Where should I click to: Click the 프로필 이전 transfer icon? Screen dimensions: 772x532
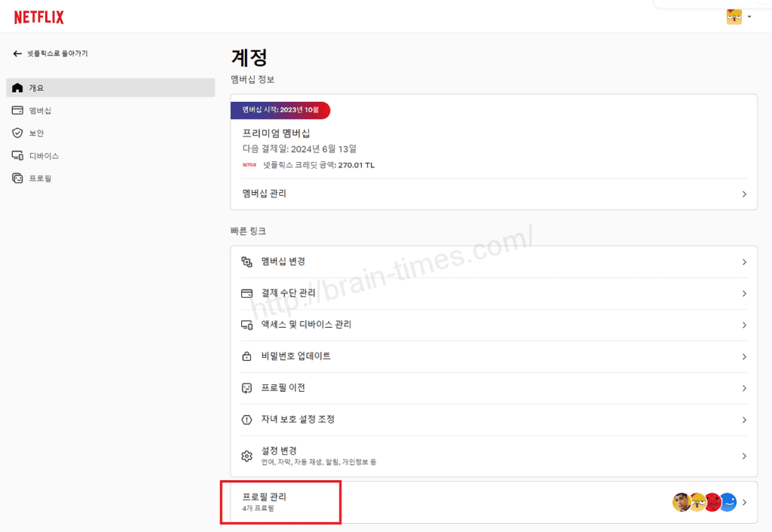pos(246,388)
